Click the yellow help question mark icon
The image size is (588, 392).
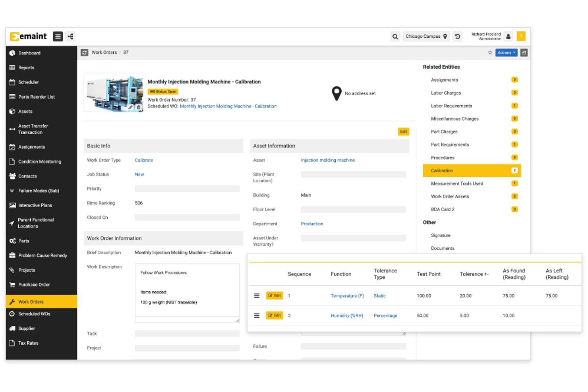(x=521, y=36)
